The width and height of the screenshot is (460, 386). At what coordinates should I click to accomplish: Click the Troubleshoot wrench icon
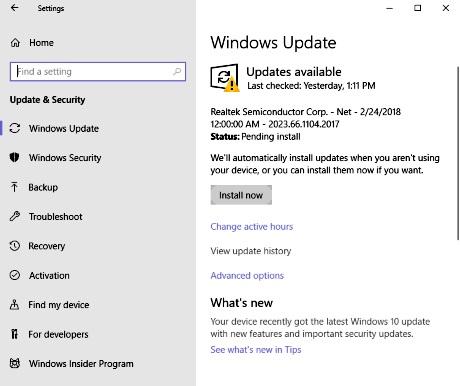pos(15,216)
